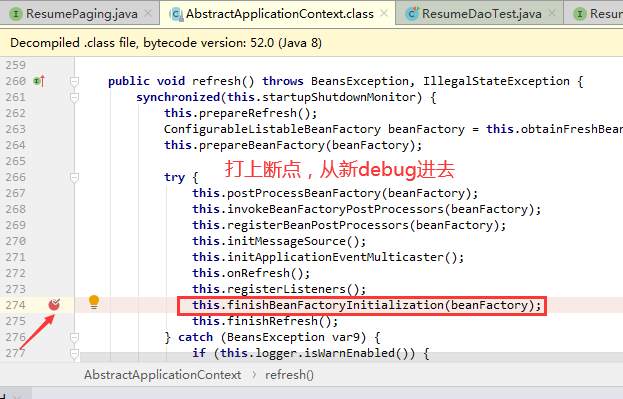
Task: Click line number 268 in the gutter
Action: pos(15,209)
